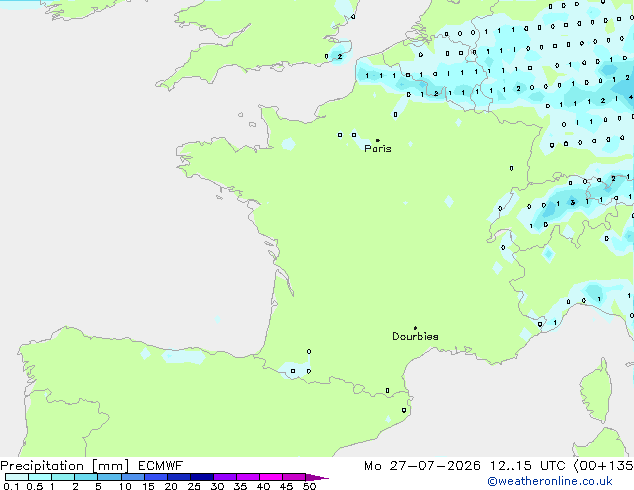Click legend swatch between 5 and 10

(x=109, y=477)
